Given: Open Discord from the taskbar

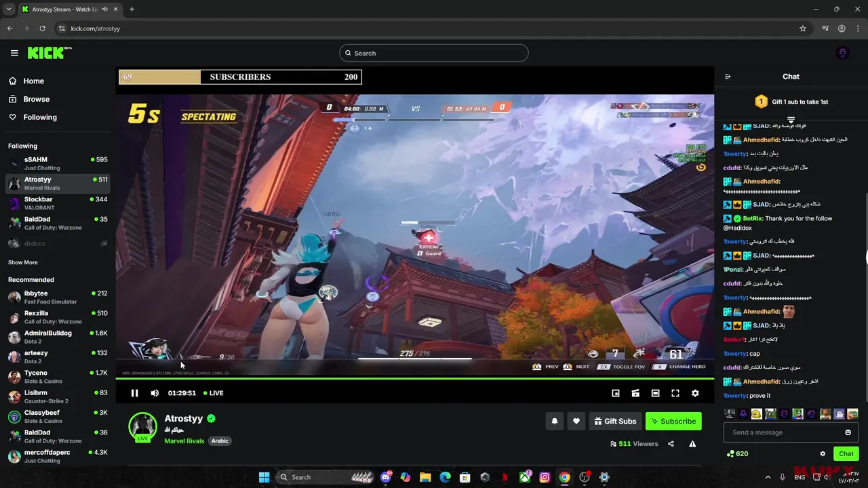Looking at the screenshot, I should [x=386, y=477].
